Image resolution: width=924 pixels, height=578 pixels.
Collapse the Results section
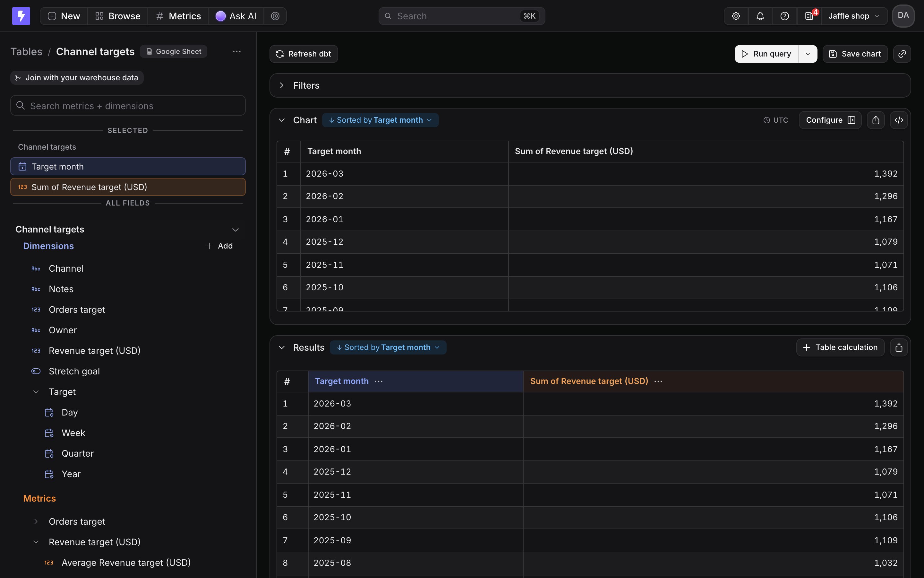(282, 347)
